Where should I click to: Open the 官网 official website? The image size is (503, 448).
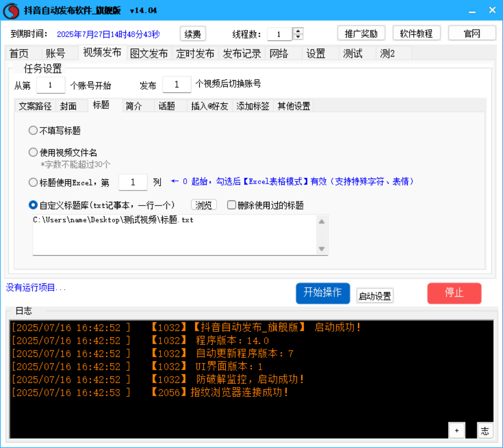tap(472, 33)
